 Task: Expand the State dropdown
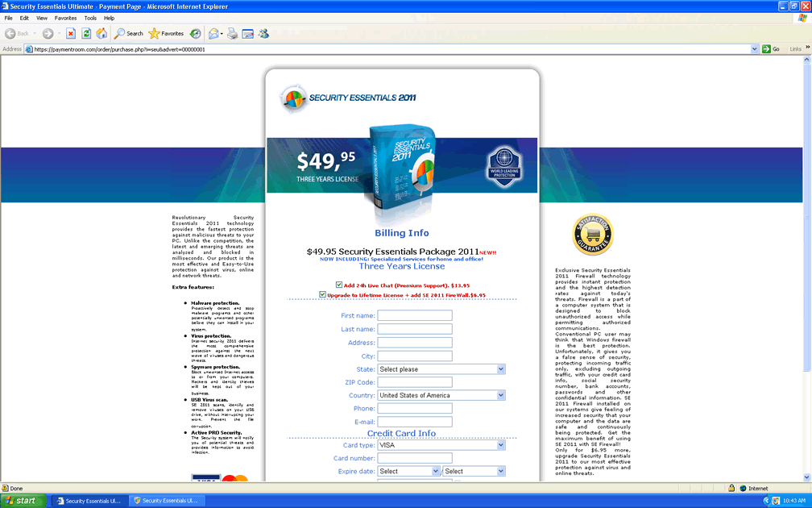[441, 369]
